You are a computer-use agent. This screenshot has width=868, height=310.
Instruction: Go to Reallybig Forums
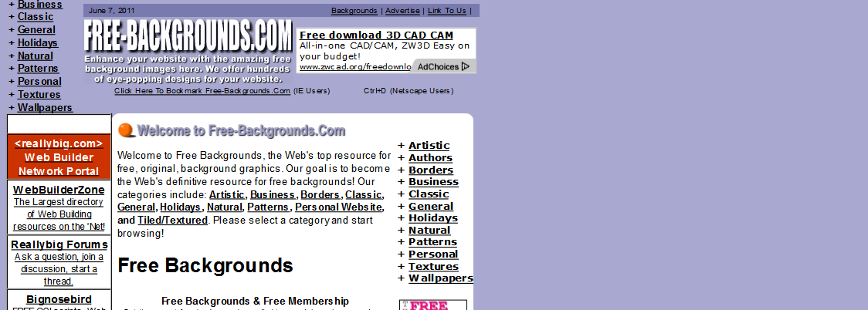click(59, 244)
